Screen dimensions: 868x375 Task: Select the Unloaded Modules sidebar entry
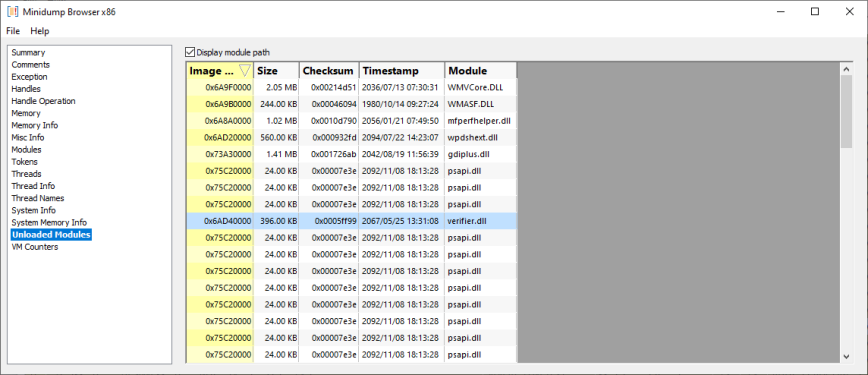[51, 235]
